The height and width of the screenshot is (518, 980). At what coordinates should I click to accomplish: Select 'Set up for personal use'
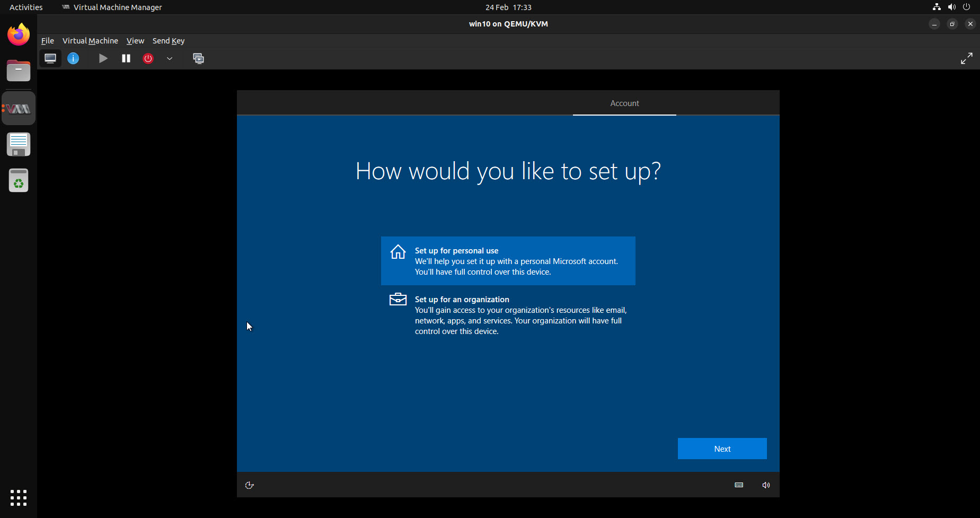[508, 261]
